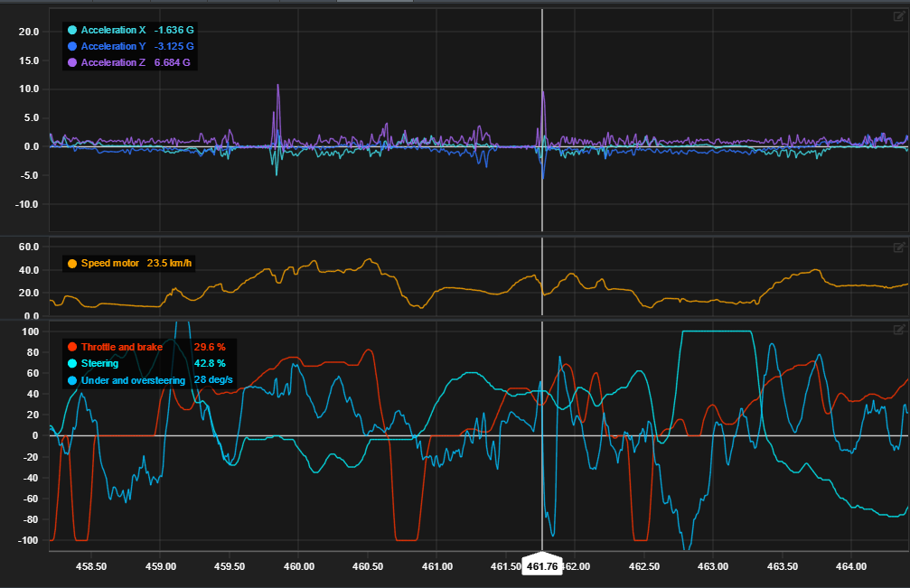Click the Steering cyan legend dot
The width and height of the screenshot is (910, 588).
click(x=71, y=363)
